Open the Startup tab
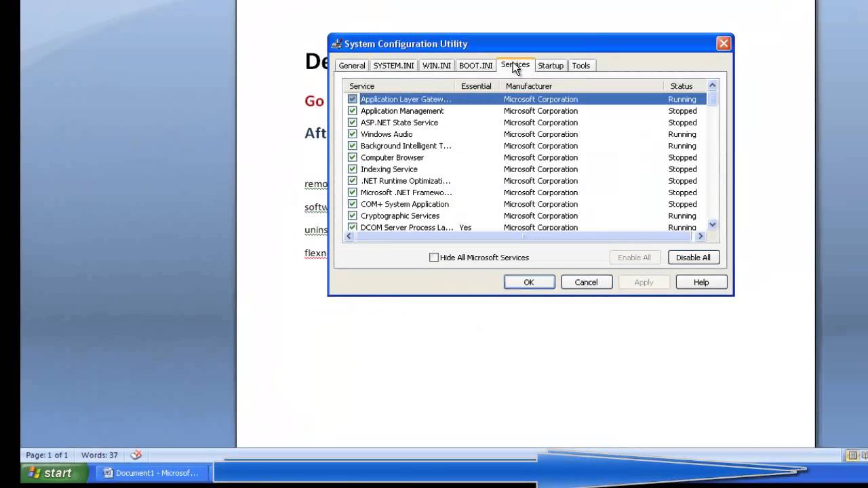The image size is (868, 488). pos(551,66)
